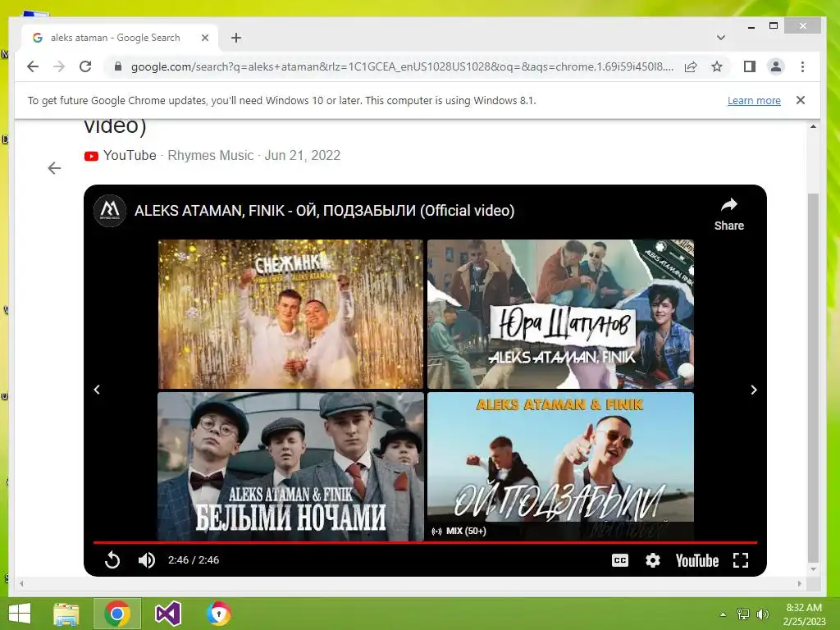
Task: Click Chrome's forward navigation arrow
Action: coord(59,66)
